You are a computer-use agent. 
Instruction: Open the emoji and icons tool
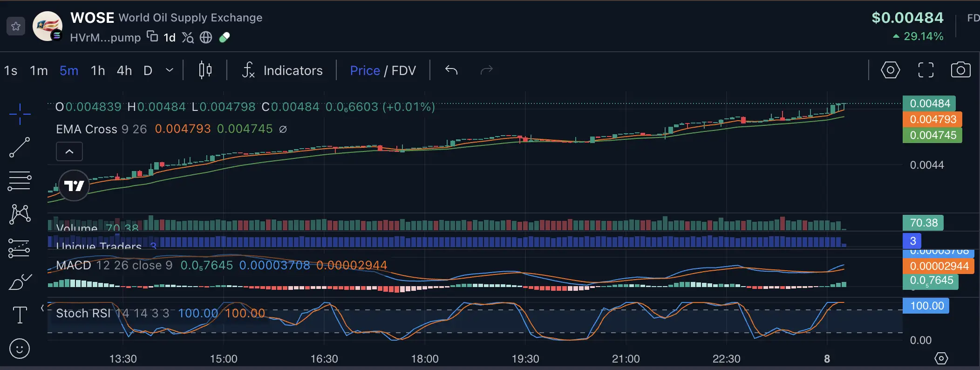pyautogui.click(x=20, y=349)
